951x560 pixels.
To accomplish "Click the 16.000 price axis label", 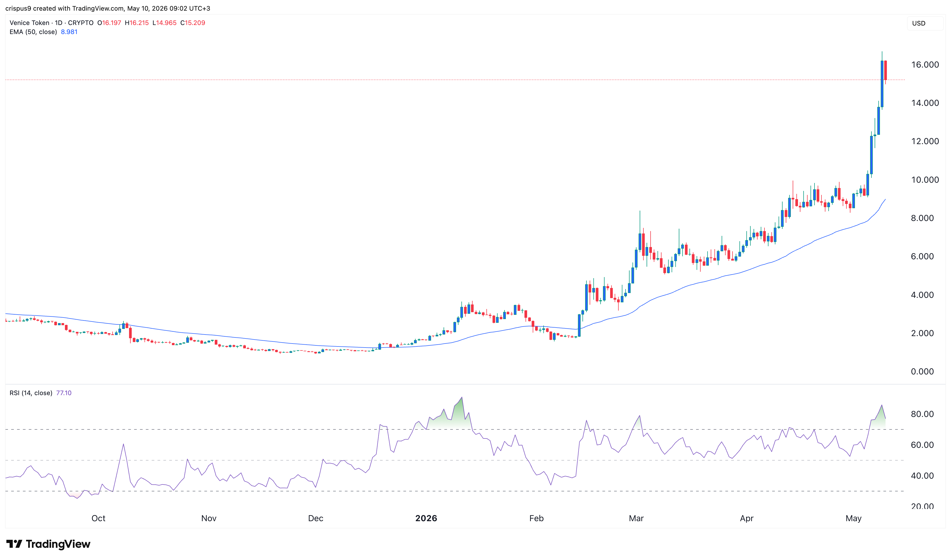I will (925, 65).
